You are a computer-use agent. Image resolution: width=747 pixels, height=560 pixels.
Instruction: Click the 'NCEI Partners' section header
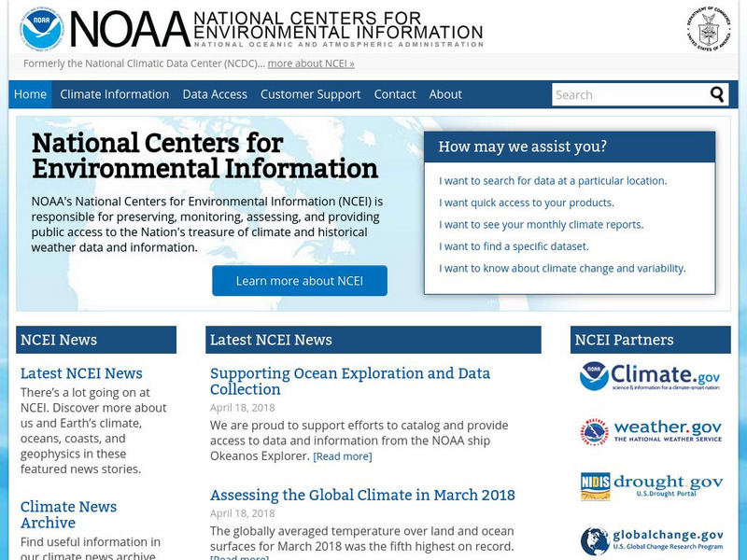(650, 340)
